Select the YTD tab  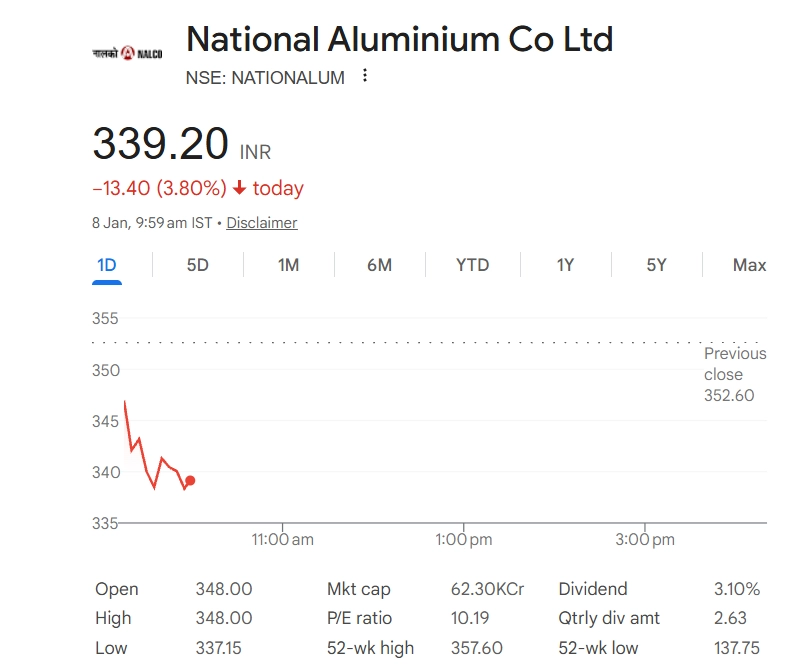[472, 265]
